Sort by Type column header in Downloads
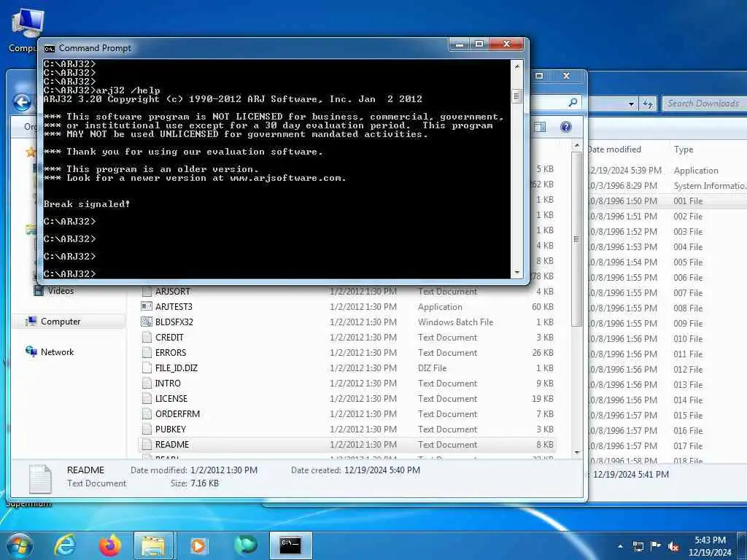The image size is (747, 560). pos(684,149)
